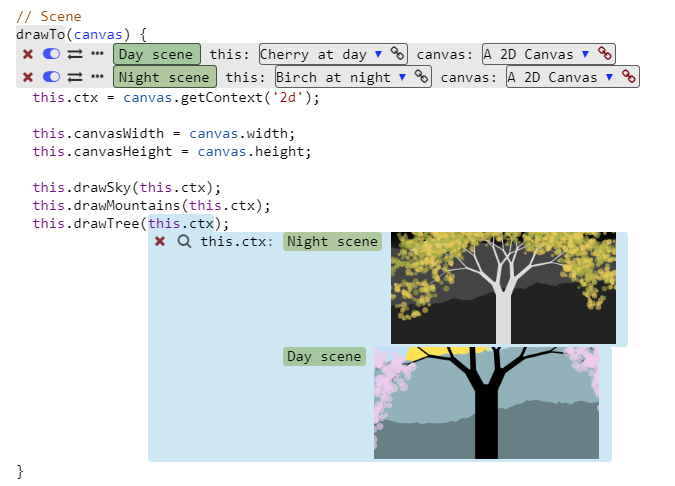Click the swap arrows icon in Day scene row
Viewport: 675px width, 486px height.
74,54
